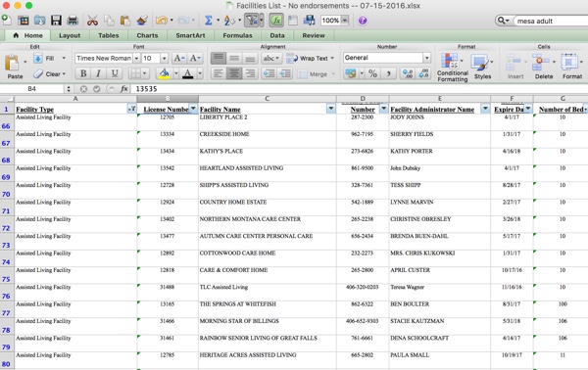Click the Save floppy disk icon
Screen dimensions: 588x370
[x=56, y=21]
